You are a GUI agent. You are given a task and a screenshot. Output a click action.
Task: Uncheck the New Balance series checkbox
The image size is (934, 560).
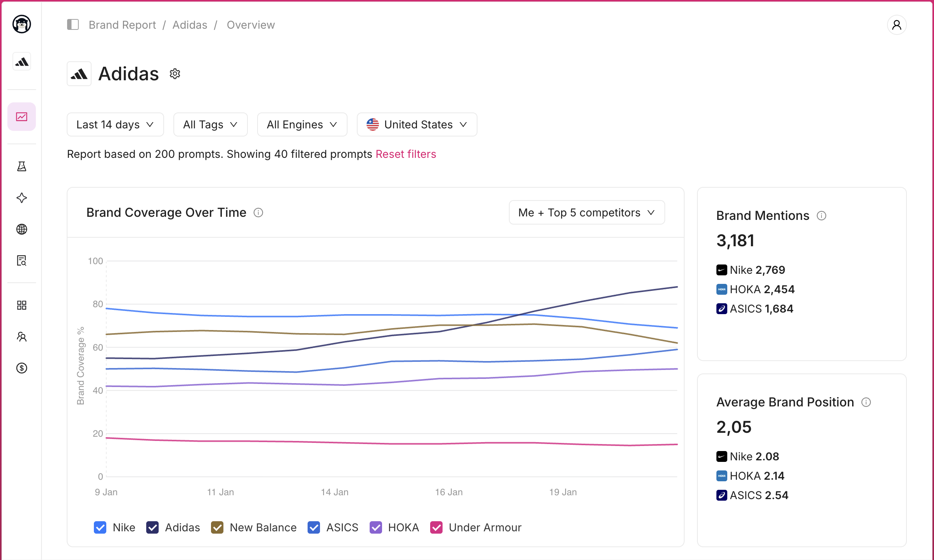pos(217,527)
